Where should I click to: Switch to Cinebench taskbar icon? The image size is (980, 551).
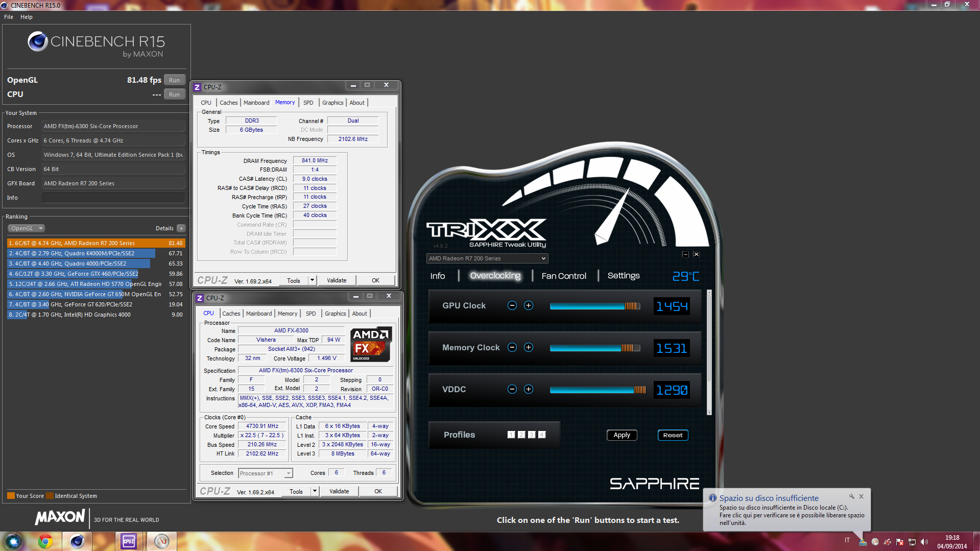coord(77,541)
